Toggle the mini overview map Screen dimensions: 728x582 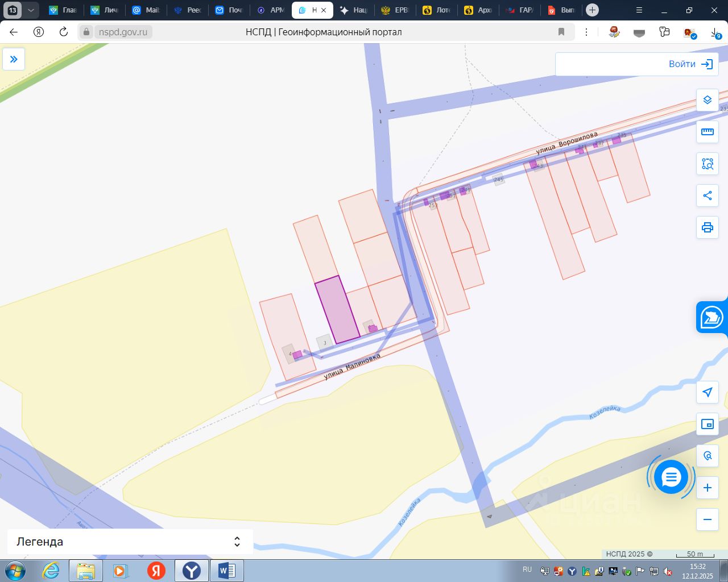coord(708,424)
